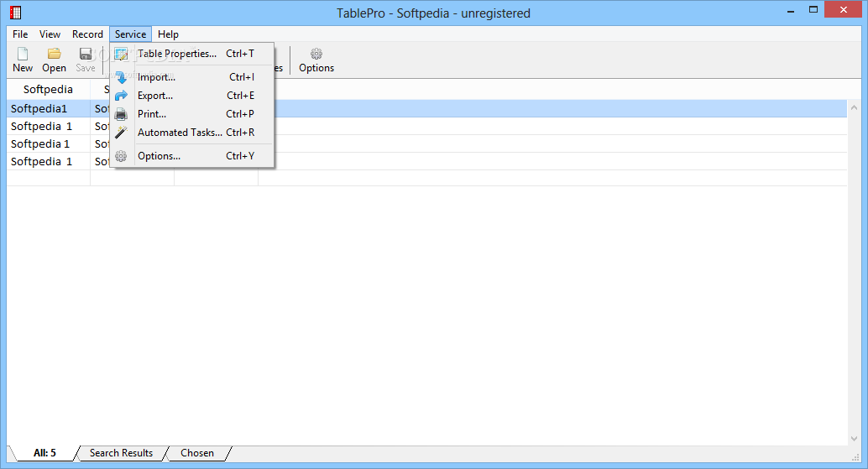Click the Softpedia column header

pos(48,90)
